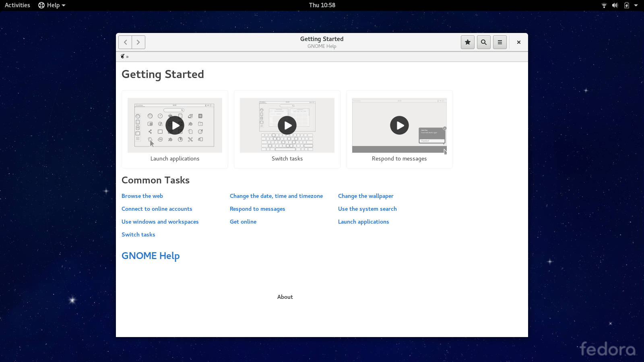Open the hamburger menu in header bar
The image size is (644, 362).
500,42
